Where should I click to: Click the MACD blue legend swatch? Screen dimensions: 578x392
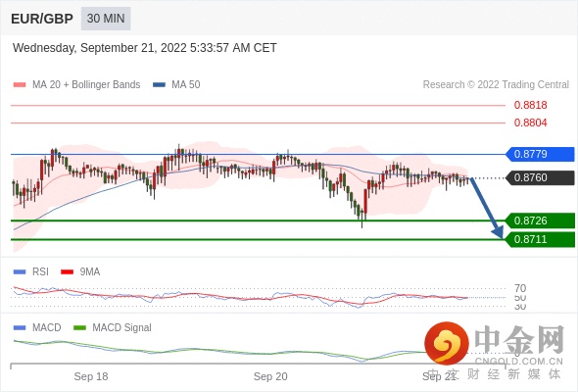pos(20,328)
